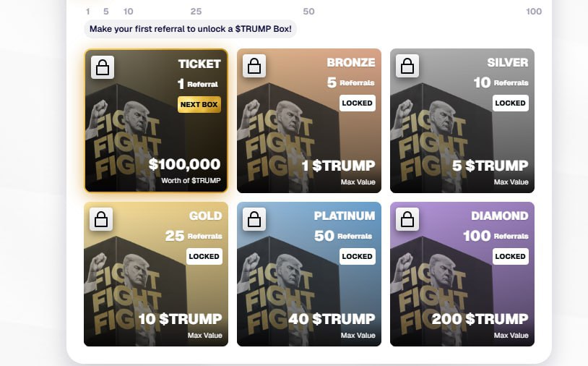Click the lock icon on the Gold box

[x=101, y=219]
